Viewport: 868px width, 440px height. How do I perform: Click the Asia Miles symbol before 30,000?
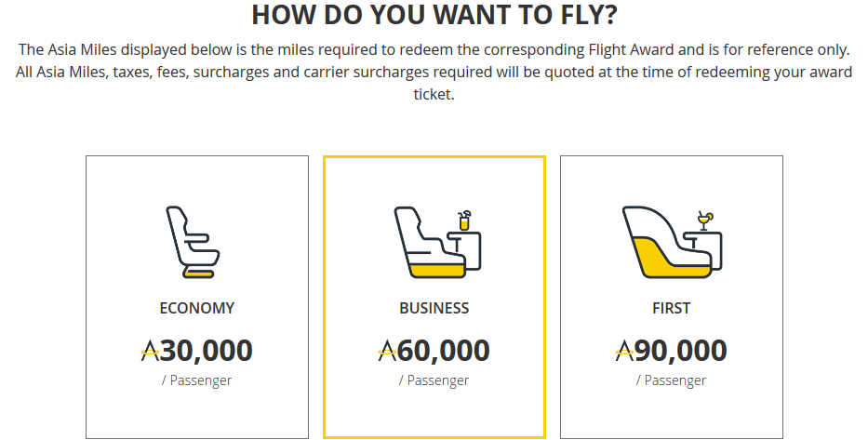coord(150,351)
